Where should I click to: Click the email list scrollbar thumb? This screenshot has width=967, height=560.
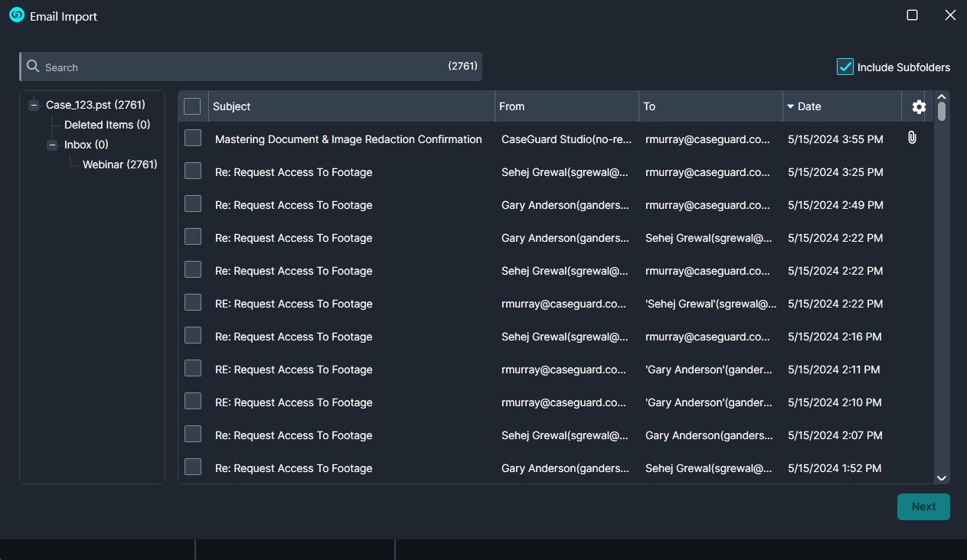click(x=942, y=112)
